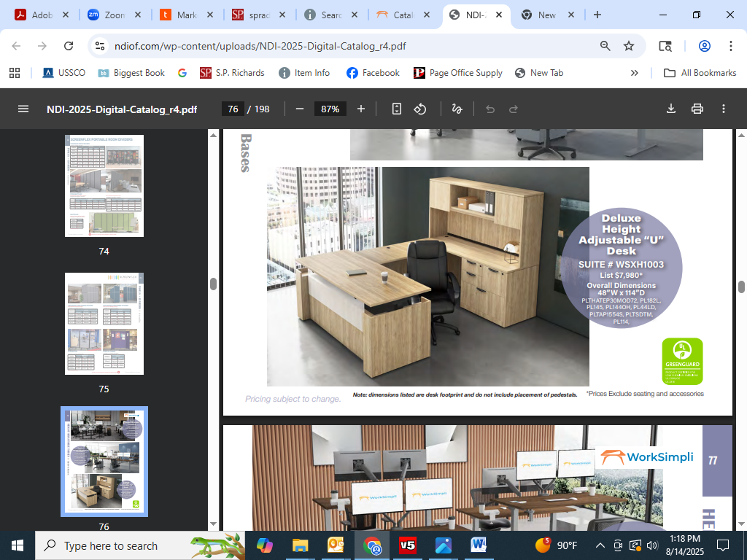
Task: Mute the volume speaker icon in tray
Action: tap(652, 545)
